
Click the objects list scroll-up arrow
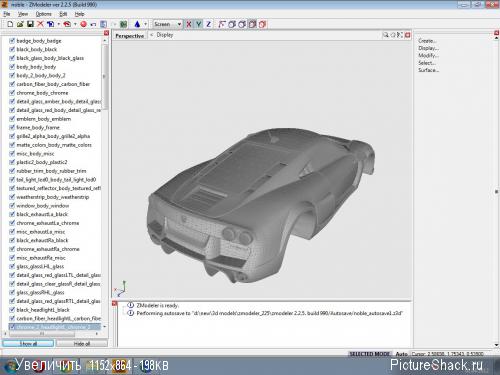105,41
